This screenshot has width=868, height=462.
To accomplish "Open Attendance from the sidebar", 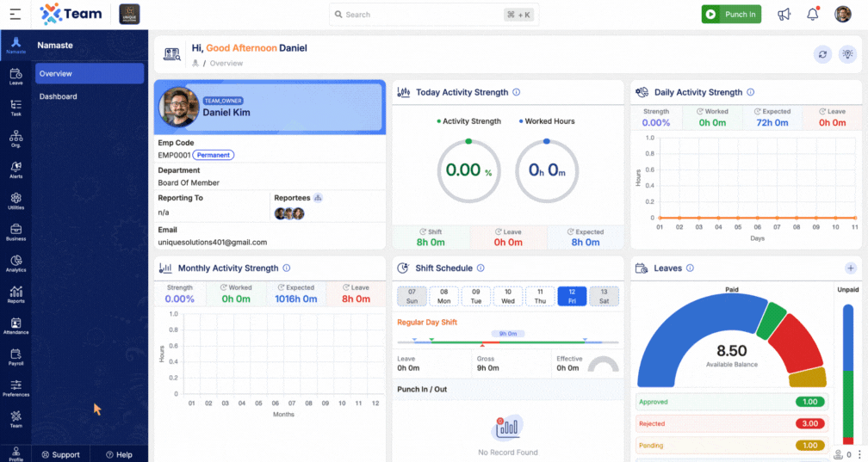I will coord(15,325).
